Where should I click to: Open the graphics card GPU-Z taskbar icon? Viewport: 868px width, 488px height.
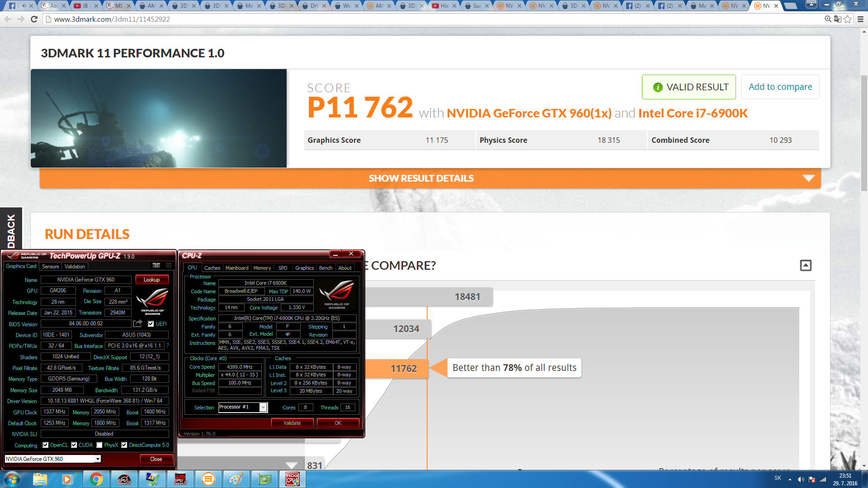point(264,479)
